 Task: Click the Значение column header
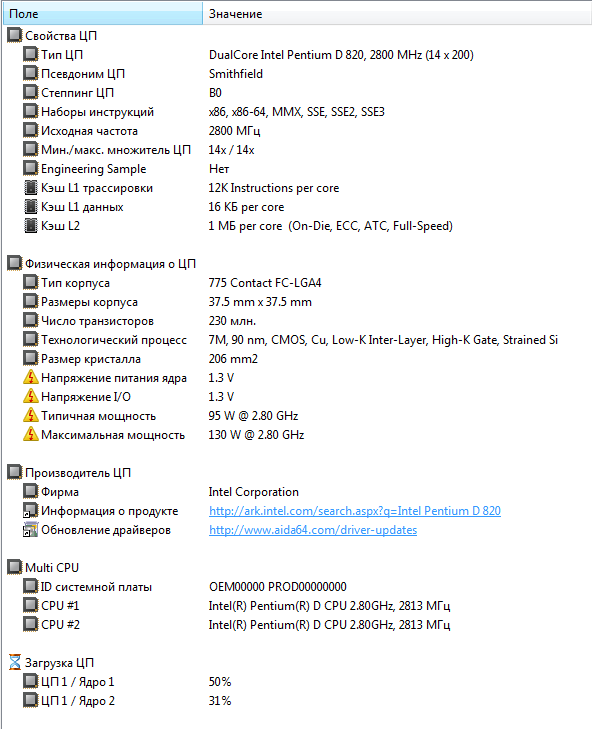click(x=397, y=14)
